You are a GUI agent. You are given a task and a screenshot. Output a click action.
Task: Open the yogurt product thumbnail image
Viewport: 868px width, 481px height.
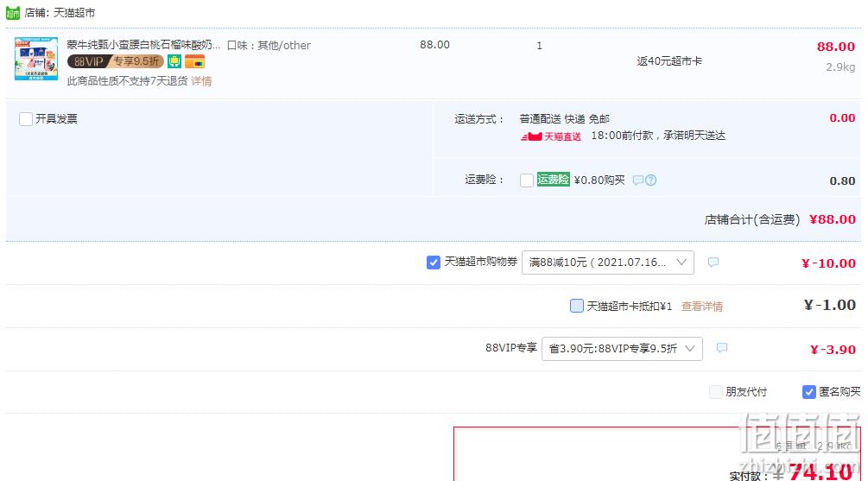36,59
